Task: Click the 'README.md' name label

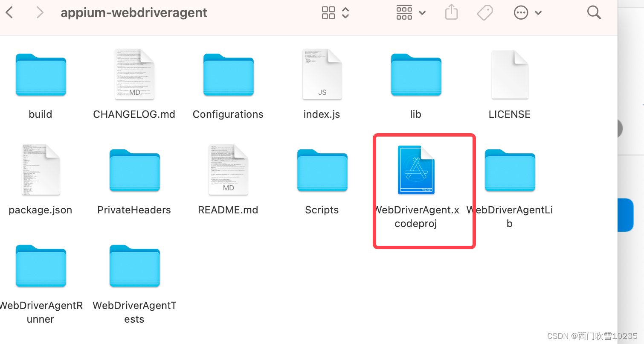Action: click(228, 210)
